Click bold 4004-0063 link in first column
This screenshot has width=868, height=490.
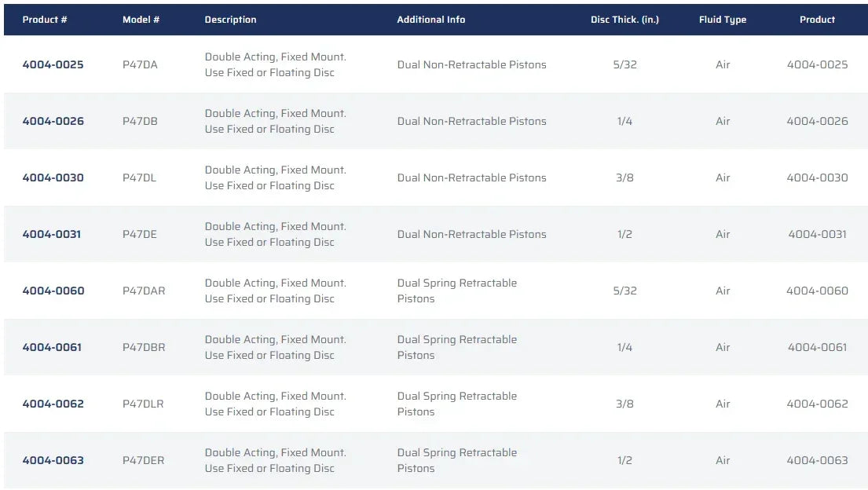pos(53,460)
